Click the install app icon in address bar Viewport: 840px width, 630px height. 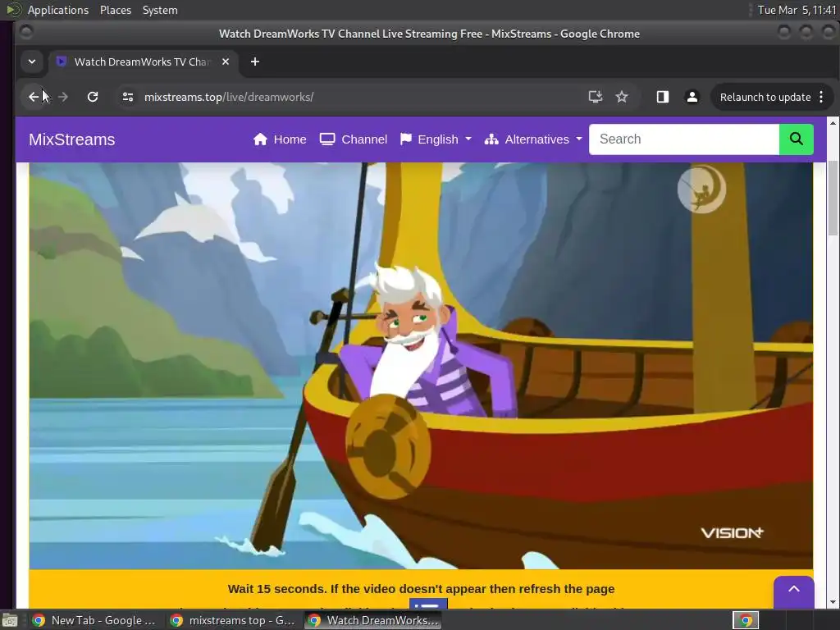(596, 97)
